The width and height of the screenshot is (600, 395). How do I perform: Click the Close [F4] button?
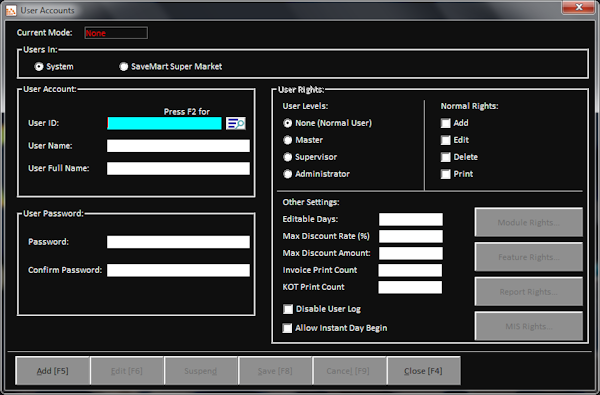(423, 371)
